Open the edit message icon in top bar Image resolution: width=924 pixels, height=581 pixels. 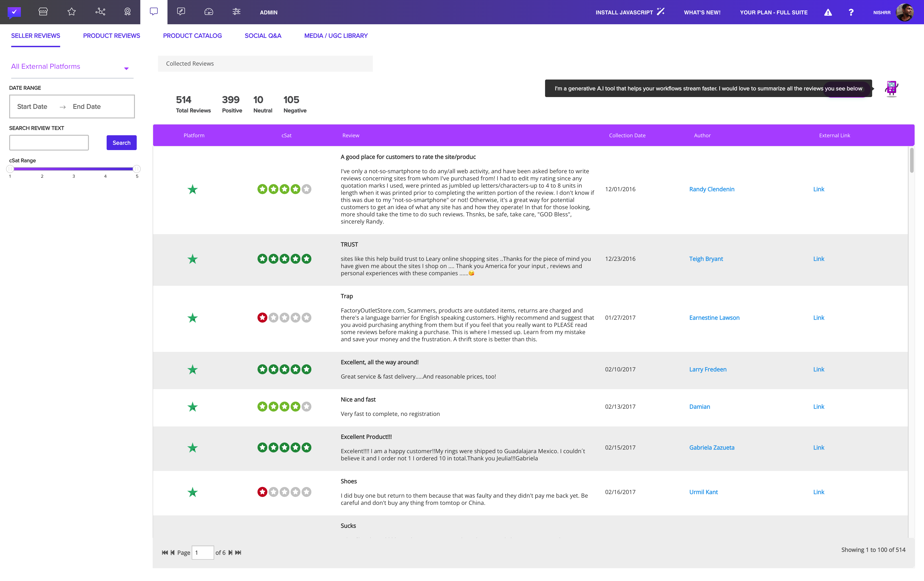pyautogui.click(x=181, y=11)
